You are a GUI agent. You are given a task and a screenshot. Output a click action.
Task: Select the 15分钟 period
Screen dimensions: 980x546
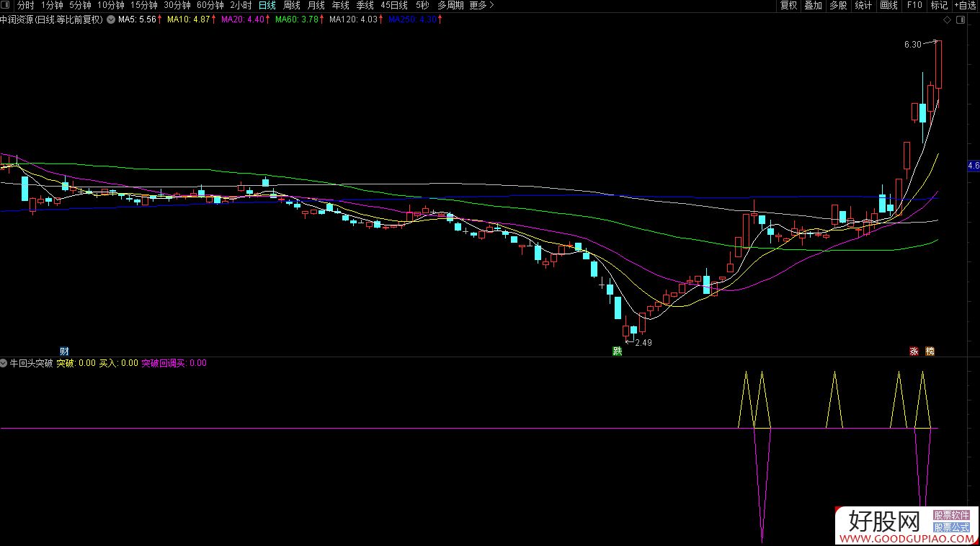(x=144, y=5)
